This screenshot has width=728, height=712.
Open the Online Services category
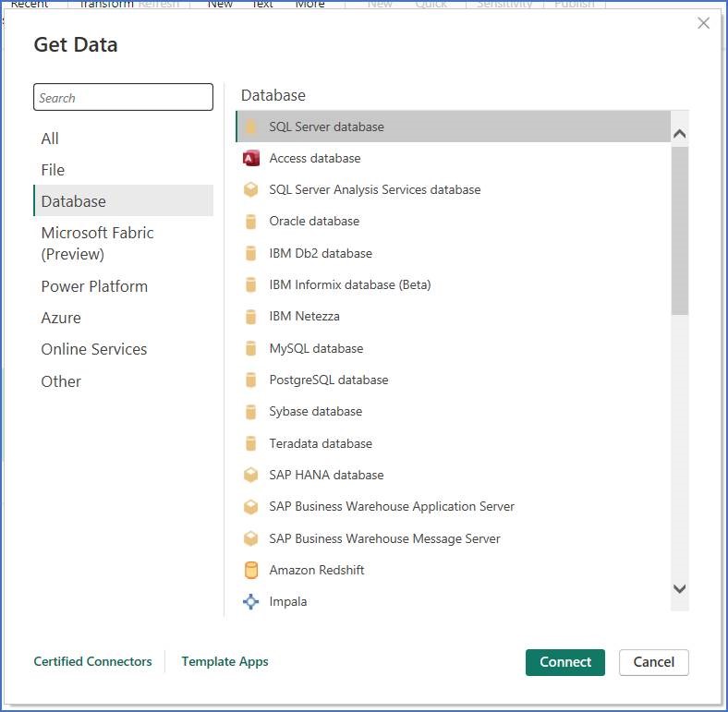pos(123,349)
